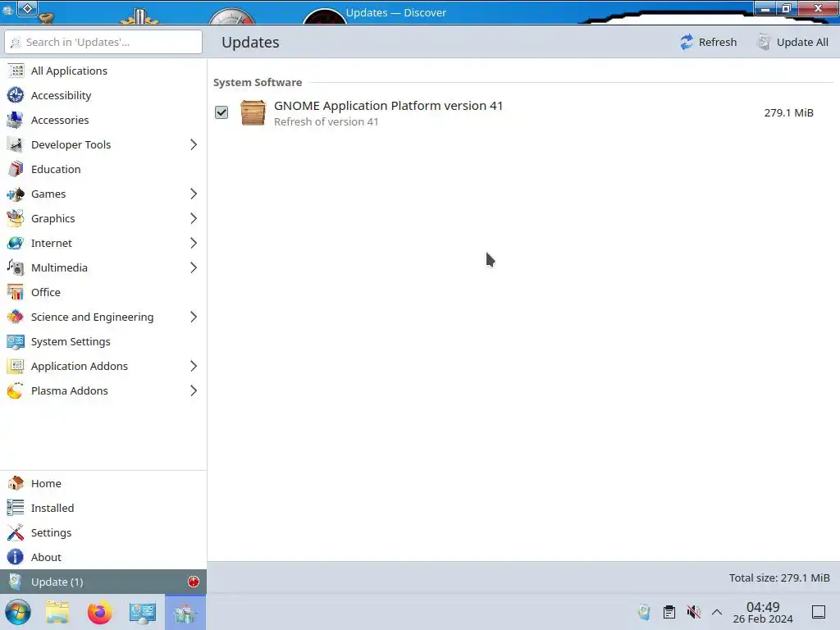This screenshot has width=840, height=630.
Task: Click the muted volume tray icon
Action: pyautogui.click(x=694, y=612)
